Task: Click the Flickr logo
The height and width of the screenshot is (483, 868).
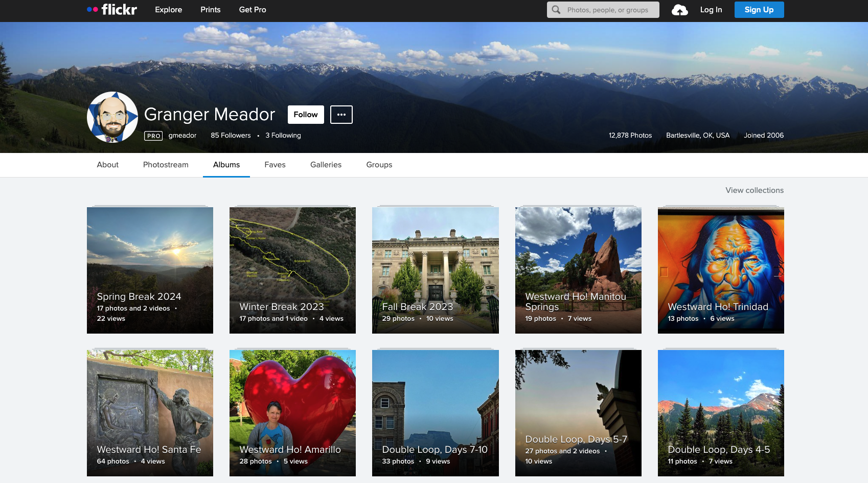Action: [112, 10]
